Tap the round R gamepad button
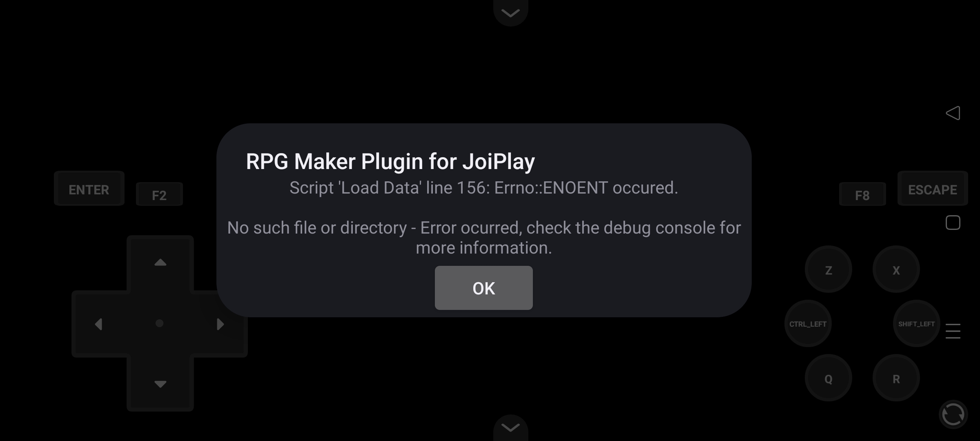 pos(896,378)
